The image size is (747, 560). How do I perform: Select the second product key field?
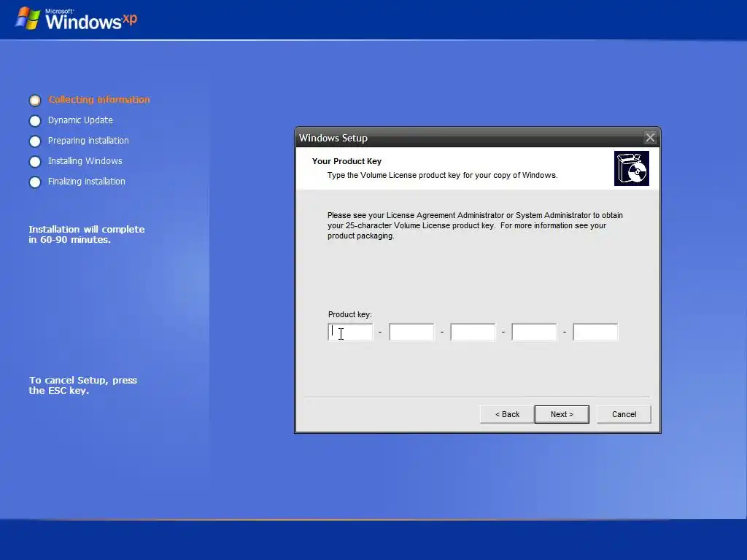pos(411,332)
